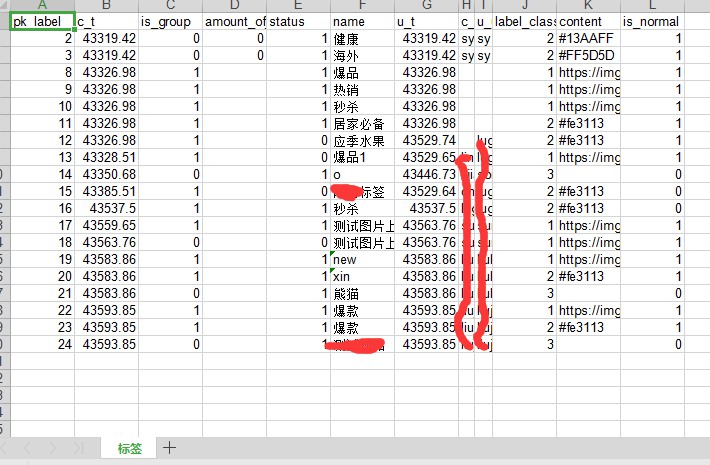Select the u_t value 43529.74

426,141
